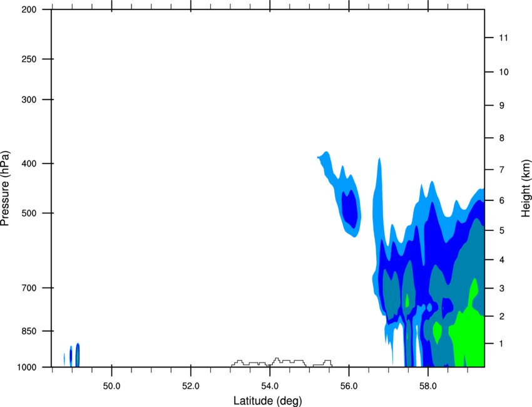Click pressure tick label 300

tap(29, 100)
